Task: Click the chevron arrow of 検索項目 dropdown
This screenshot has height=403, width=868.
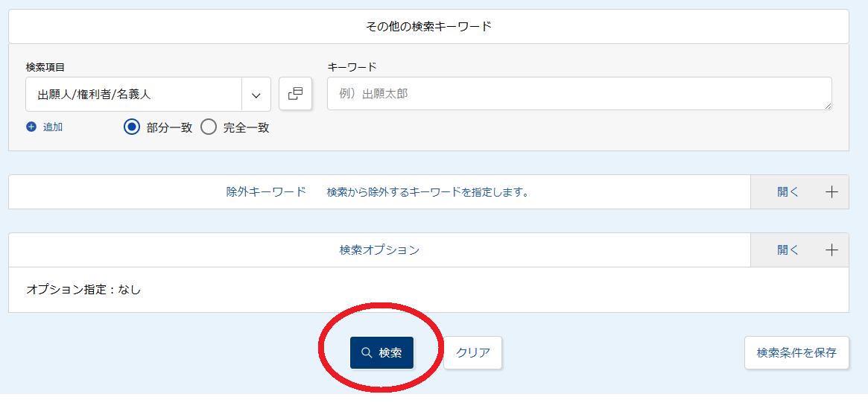Action: (x=256, y=95)
